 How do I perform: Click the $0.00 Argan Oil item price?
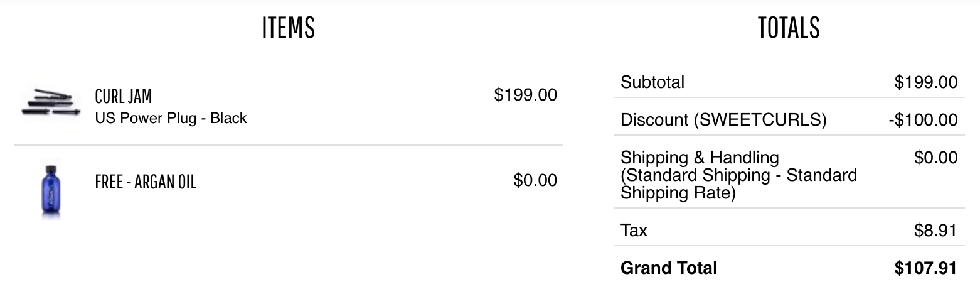click(x=535, y=180)
